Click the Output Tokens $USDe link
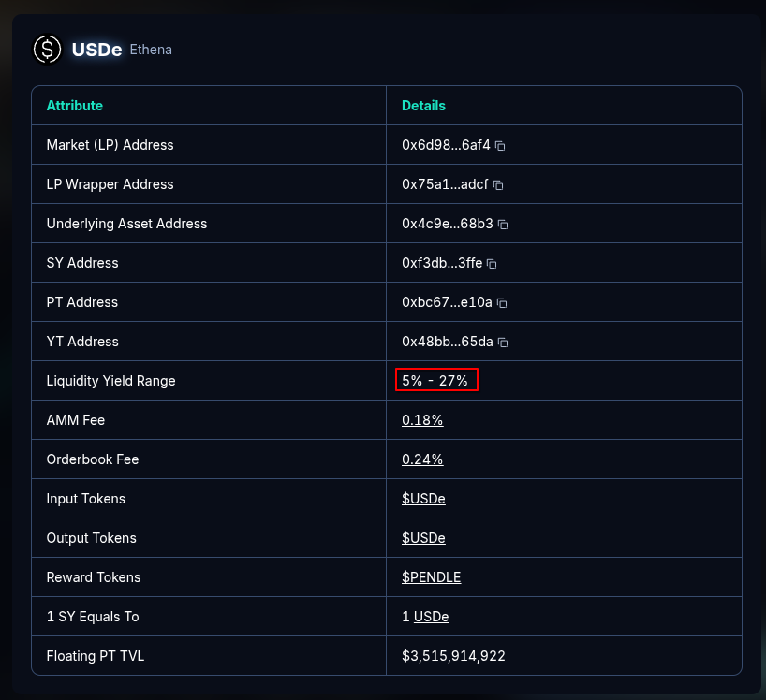 coord(423,538)
